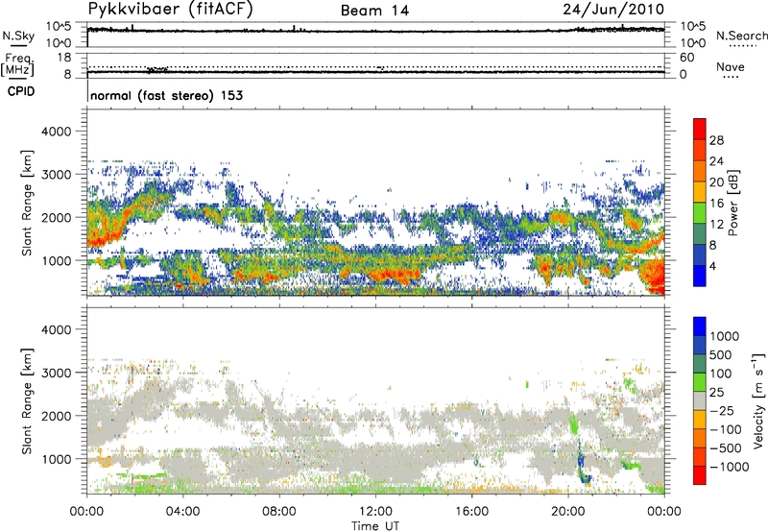This screenshot has height=532, width=768.
Task: Click '4000' tick on power panel axis
Action: coord(56,132)
